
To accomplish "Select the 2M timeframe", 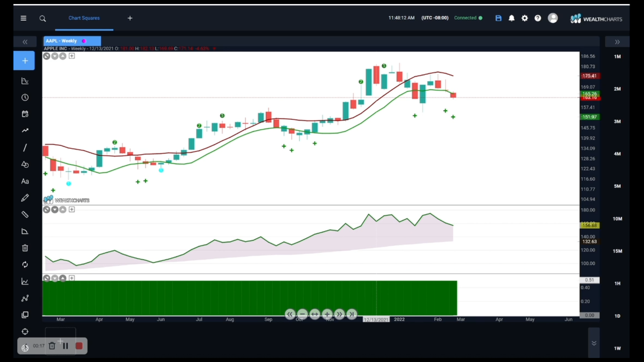I will (618, 89).
